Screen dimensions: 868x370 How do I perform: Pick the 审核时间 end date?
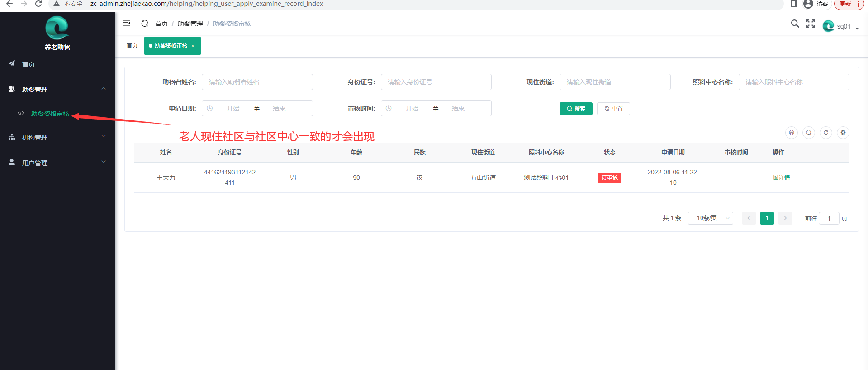point(458,108)
